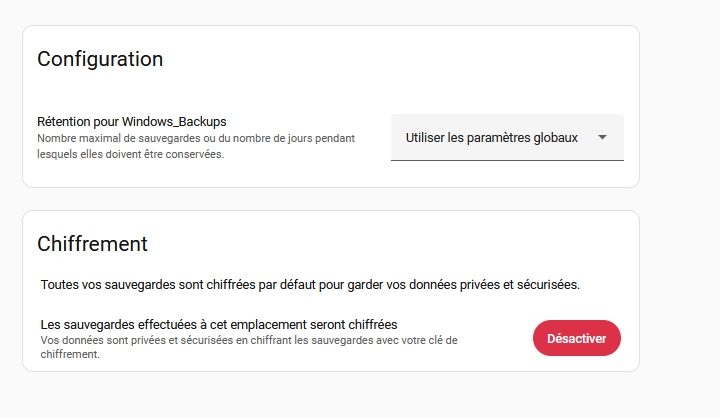720x418 pixels.
Task: Click the gray area right of the Chiffrement card
Action: pos(680,290)
